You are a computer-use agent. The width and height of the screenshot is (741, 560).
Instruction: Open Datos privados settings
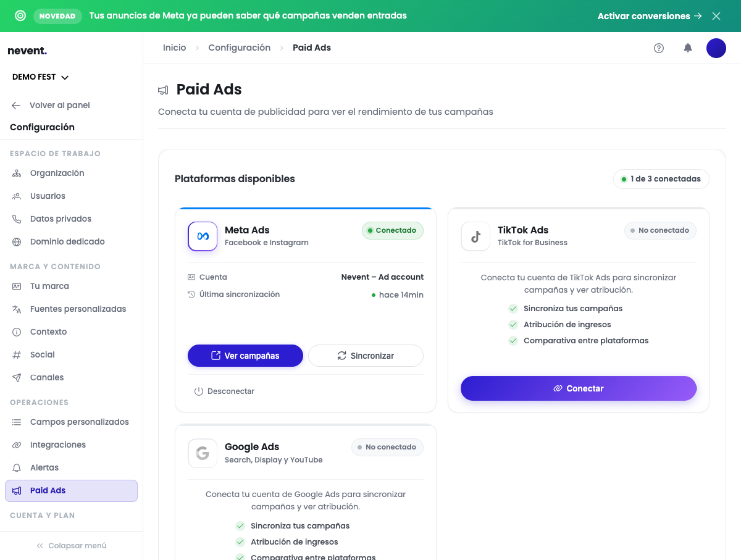coord(71,219)
